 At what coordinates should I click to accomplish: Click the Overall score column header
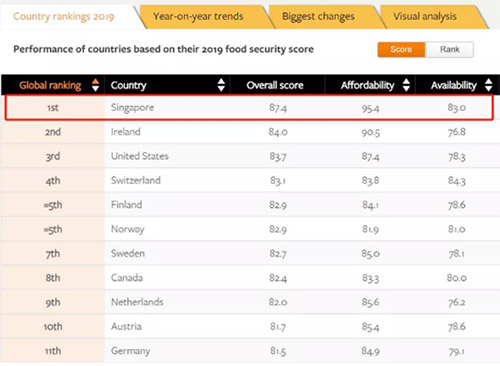[275, 85]
